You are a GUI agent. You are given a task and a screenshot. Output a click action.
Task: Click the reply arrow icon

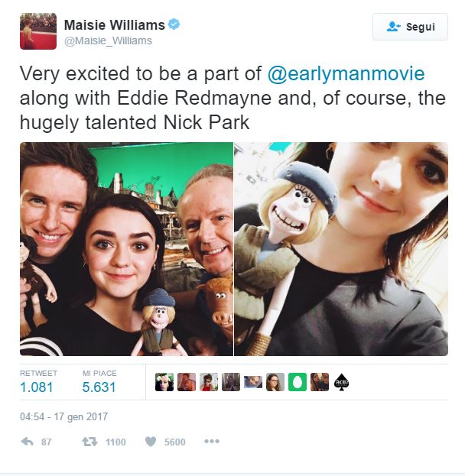point(28,442)
